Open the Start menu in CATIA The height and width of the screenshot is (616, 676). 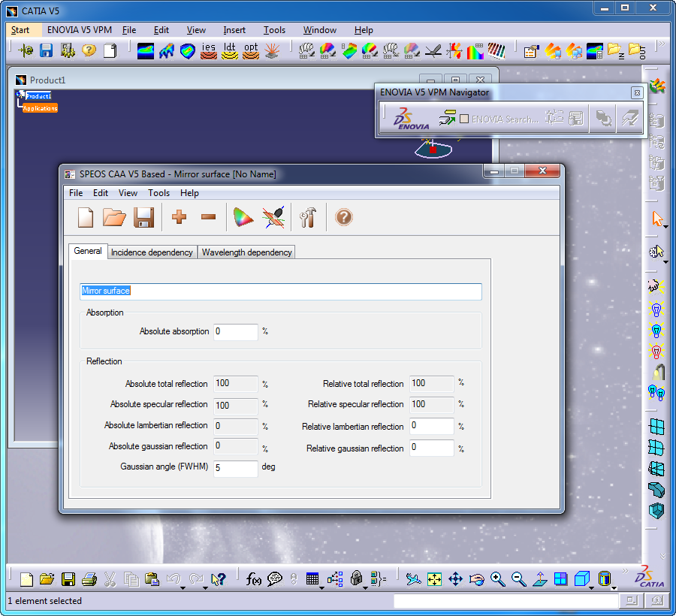click(x=20, y=30)
